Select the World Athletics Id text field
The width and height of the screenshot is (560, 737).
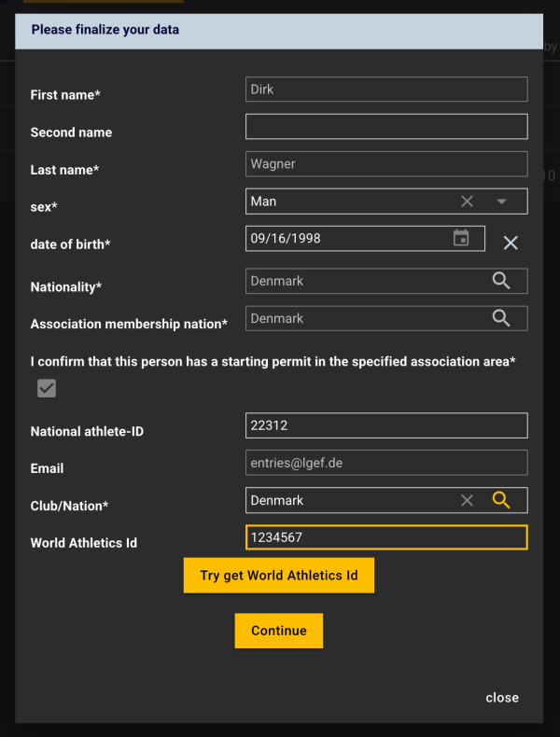pyautogui.click(x=386, y=537)
